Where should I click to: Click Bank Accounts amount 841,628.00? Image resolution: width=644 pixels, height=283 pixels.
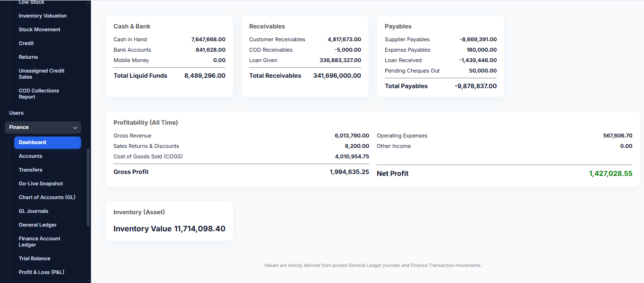click(210, 50)
